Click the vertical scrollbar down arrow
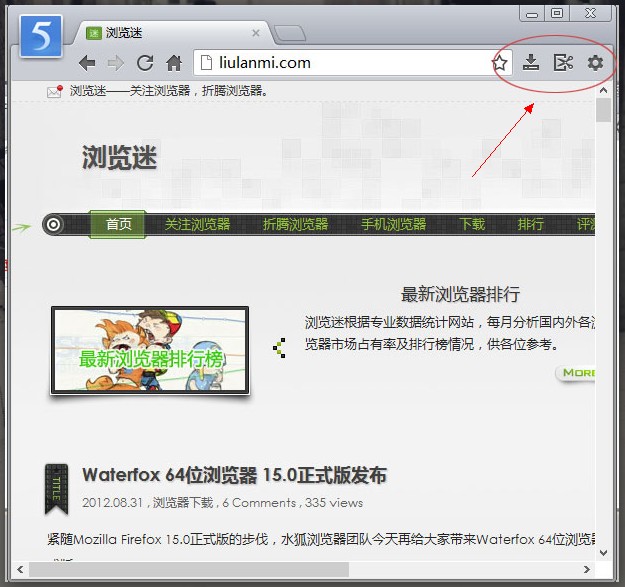This screenshot has width=625, height=587. point(603,553)
